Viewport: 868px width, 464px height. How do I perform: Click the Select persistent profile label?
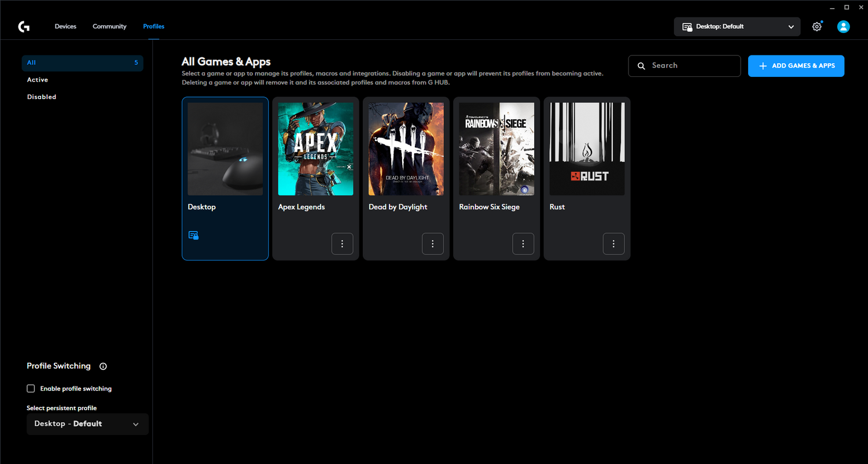62,408
